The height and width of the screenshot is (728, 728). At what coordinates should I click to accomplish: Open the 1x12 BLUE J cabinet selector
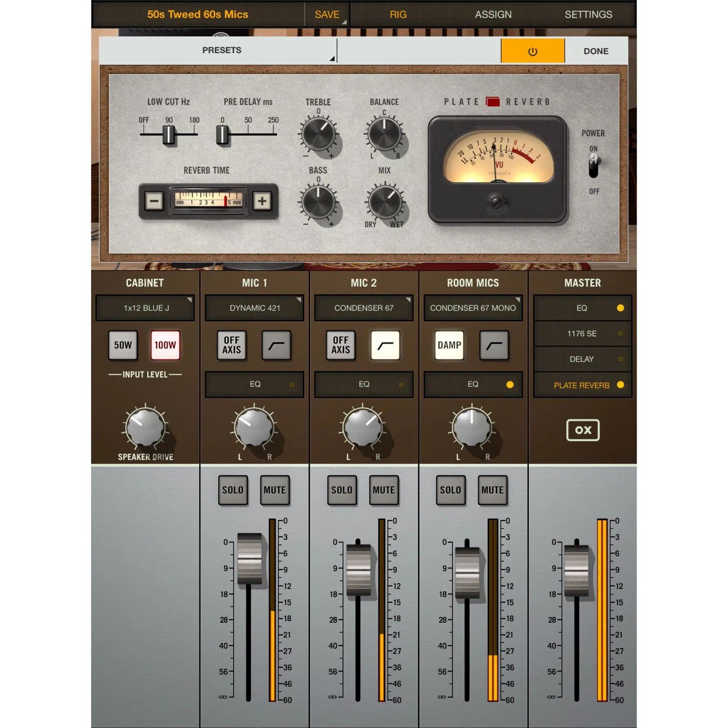[146, 308]
